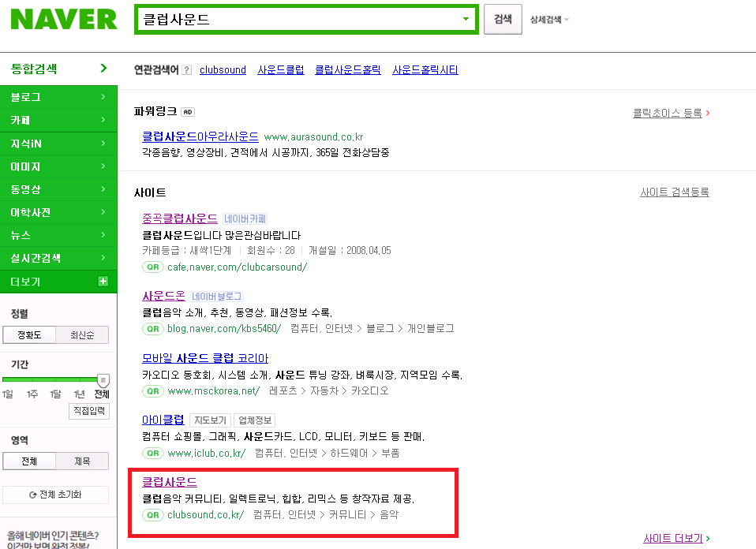Click the QR icon for www.iclub.co.kr
The height and width of the screenshot is (549, 756).
point(153,453)
